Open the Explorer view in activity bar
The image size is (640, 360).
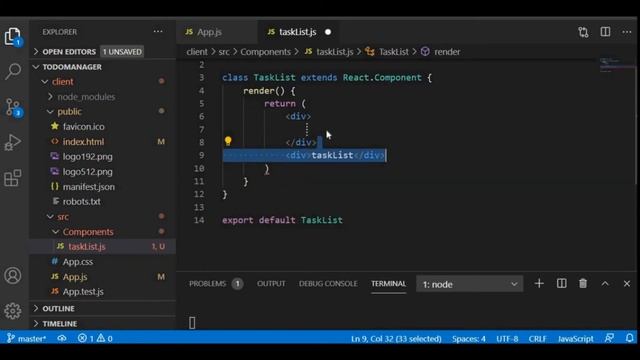point(13,37)
